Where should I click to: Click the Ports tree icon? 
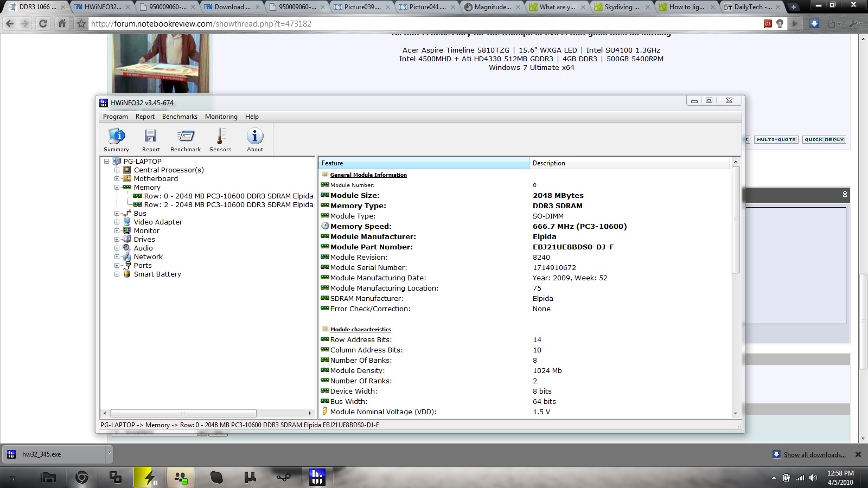point(127,265)
